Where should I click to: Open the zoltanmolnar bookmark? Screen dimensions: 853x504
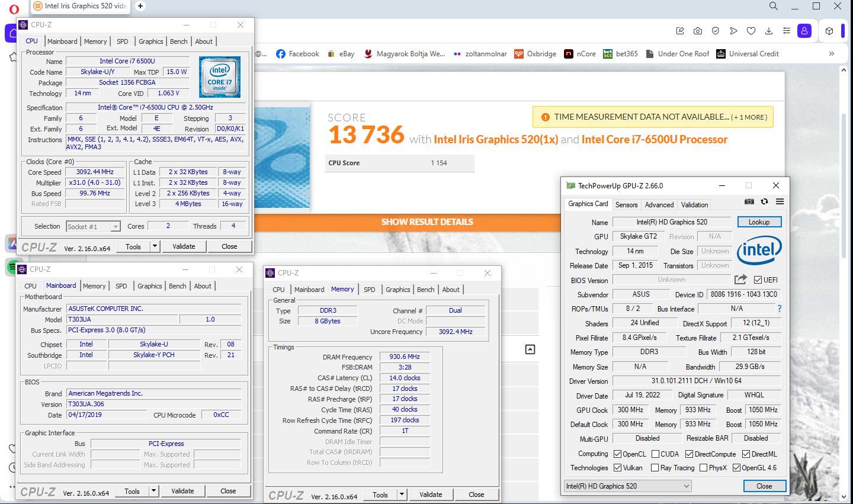pyautogui.click(x=480, y=53)
